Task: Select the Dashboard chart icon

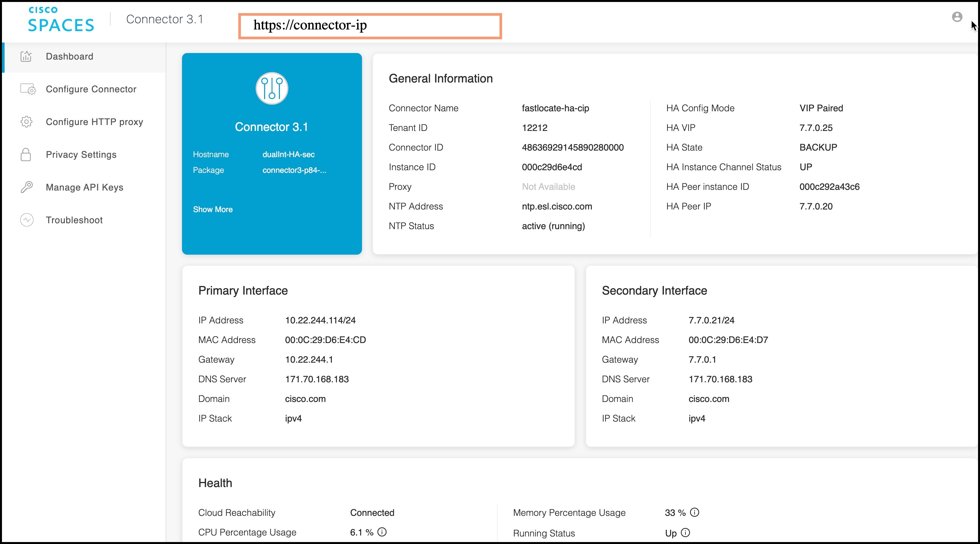Action: pos(26,56)
